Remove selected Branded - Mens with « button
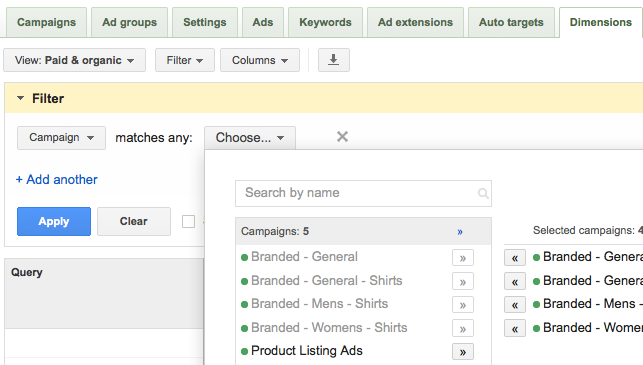The image size is (643, 365). coord(515,305)
